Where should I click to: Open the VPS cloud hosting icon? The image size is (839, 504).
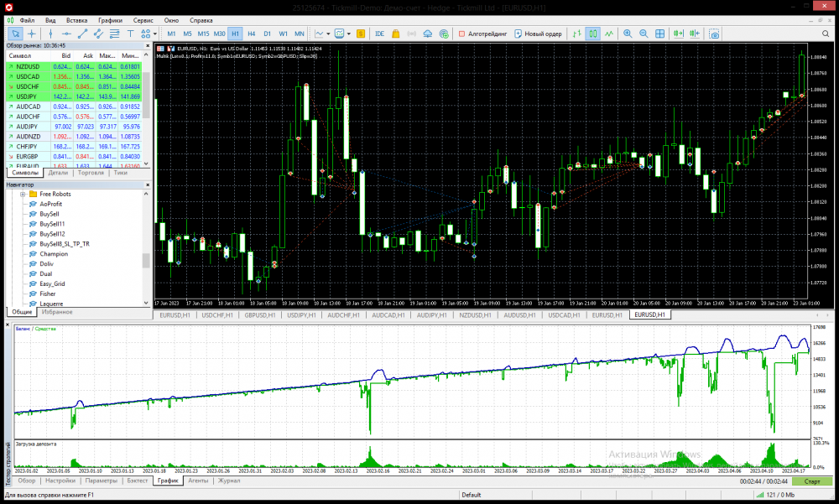pyautogui.click(x=428, y=34)
